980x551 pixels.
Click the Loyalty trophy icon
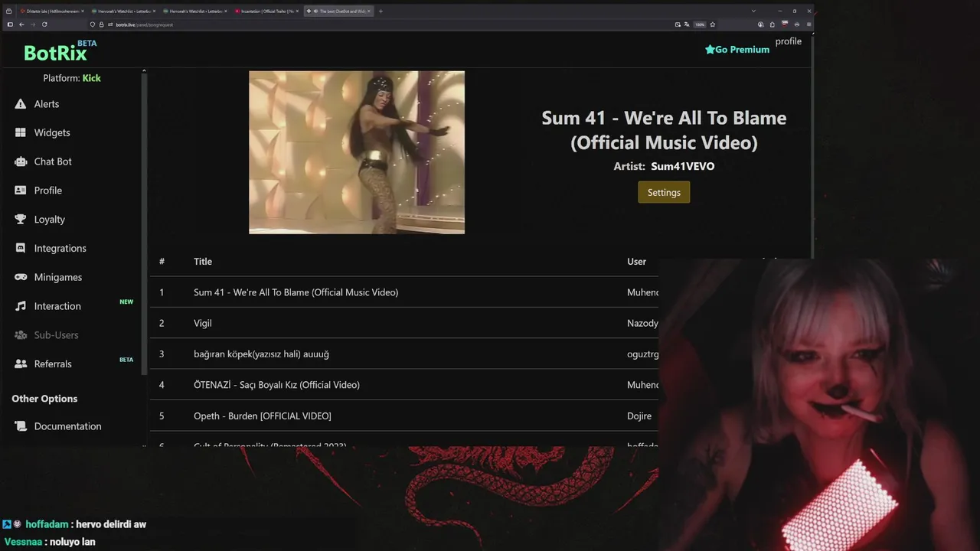point(21,219)
